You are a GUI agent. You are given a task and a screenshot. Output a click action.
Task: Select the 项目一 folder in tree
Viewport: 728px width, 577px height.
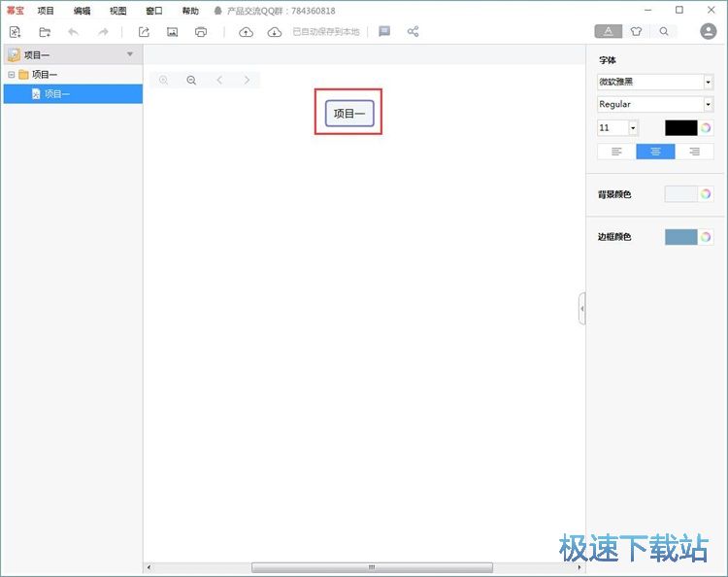pos(45,75)
